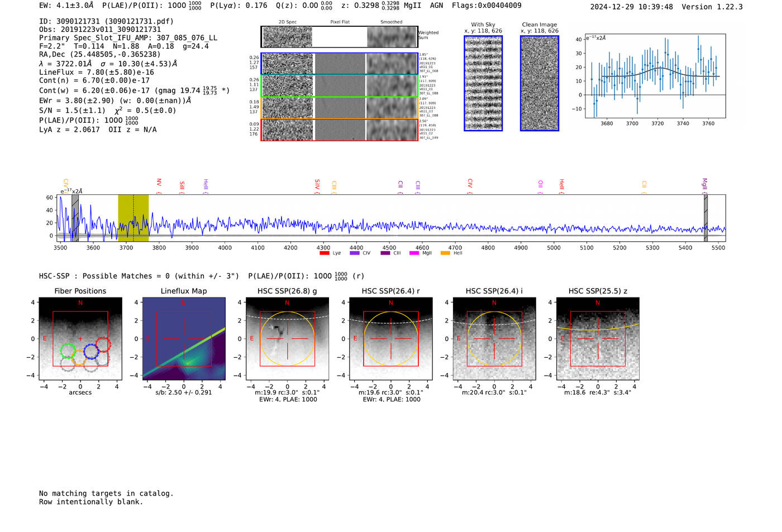This screenshot has width=782, height=532.
Task: Select the red-bordered fiber 2D spectrum row
Action: click(x=339, y=130)
